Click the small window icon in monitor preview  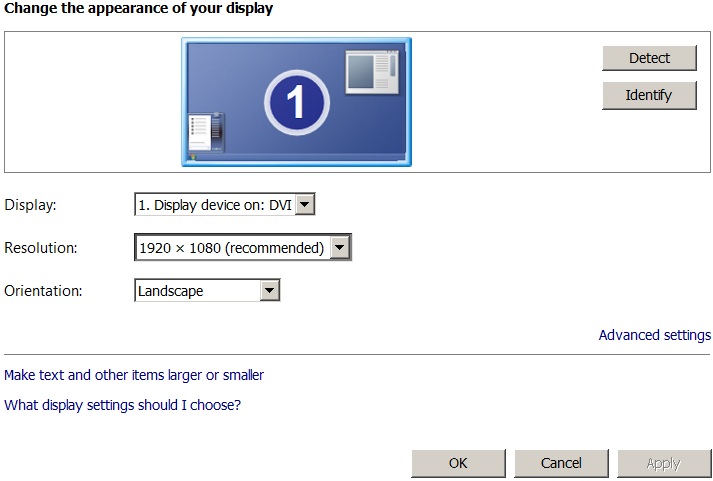(x=372, y=72)
